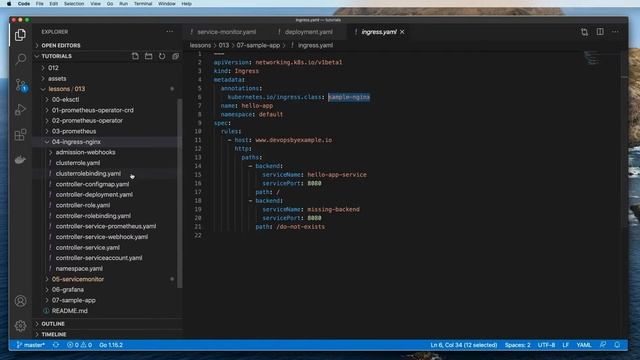The image size is (640, 360).
Task: Open the Accounts menu icon
Action: pos(20,301)
